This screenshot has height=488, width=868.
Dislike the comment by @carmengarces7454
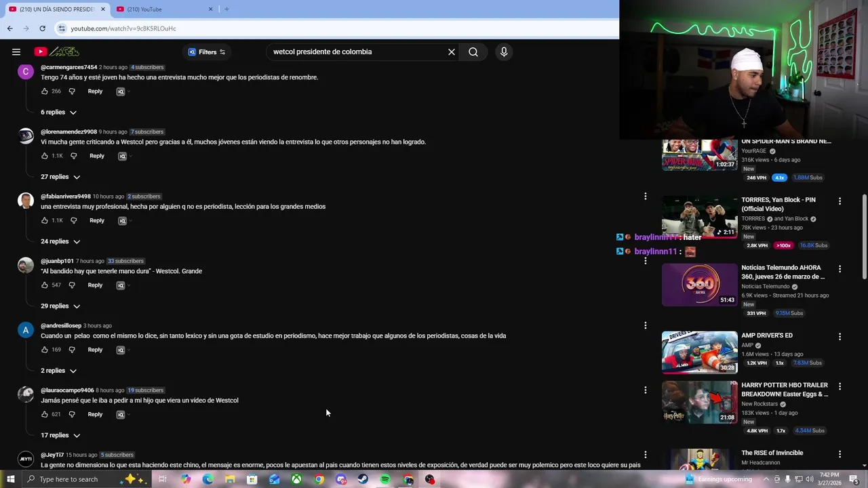click(72, 91)
